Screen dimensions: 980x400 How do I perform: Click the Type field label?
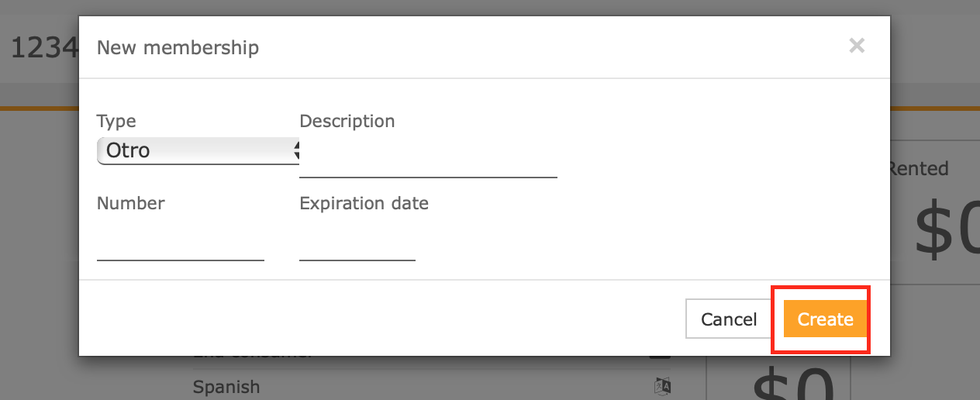[116, 122]
